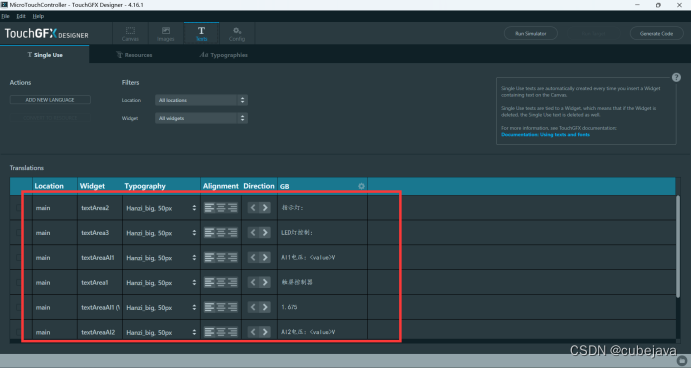Expand the Location filter dropdown
692x368 pixels.
point(201,100)
